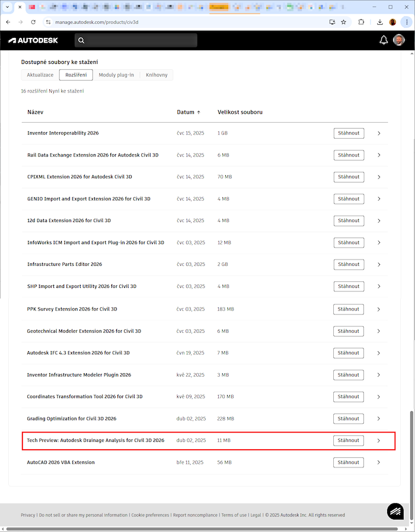Viewport: 415px width, 532px height.
Task: Select the Knihovny tab
Action: [157, 75]
